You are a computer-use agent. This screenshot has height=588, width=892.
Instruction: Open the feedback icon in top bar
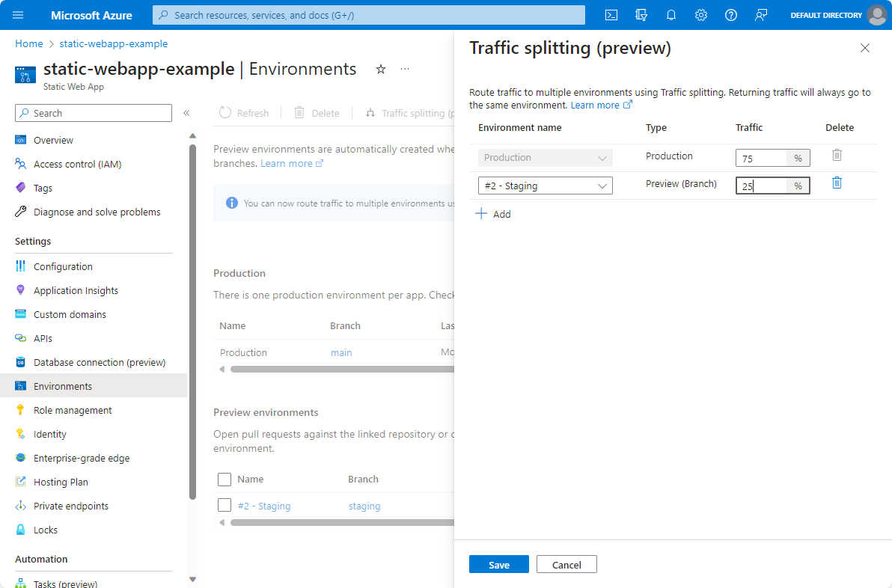760,16
